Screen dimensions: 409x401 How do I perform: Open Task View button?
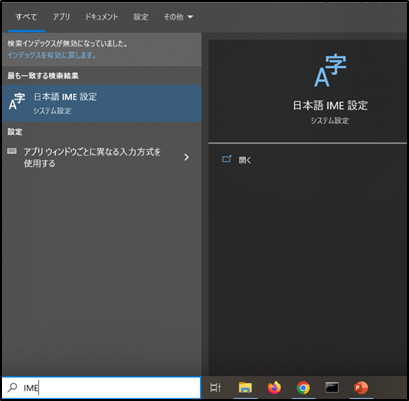click(215, 388)
